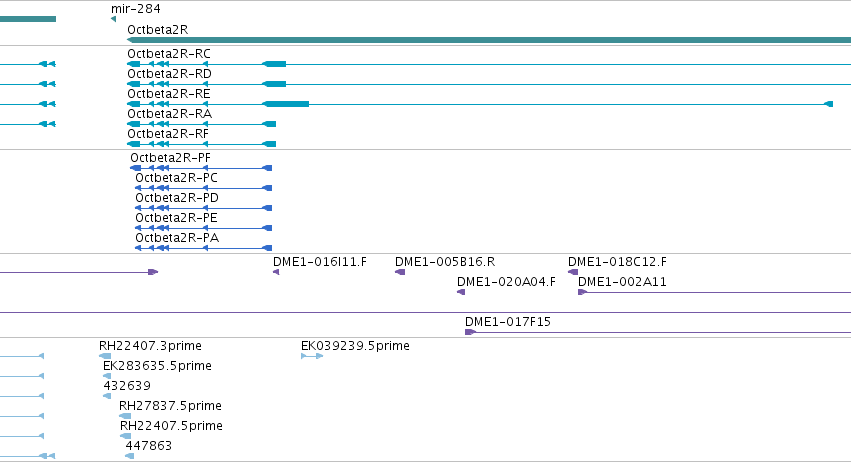Click the DME1-018C12.F label

pyautogui.click(x=618, y=262)
